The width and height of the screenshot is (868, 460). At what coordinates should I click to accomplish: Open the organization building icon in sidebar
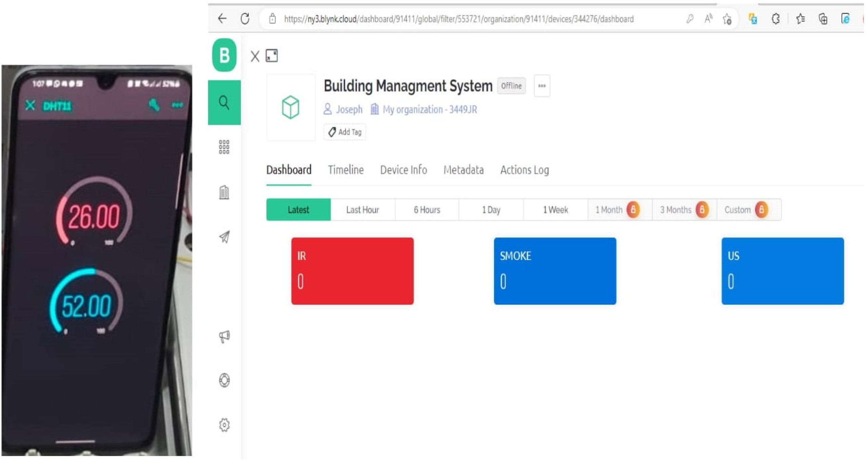(x=224, y=192)
